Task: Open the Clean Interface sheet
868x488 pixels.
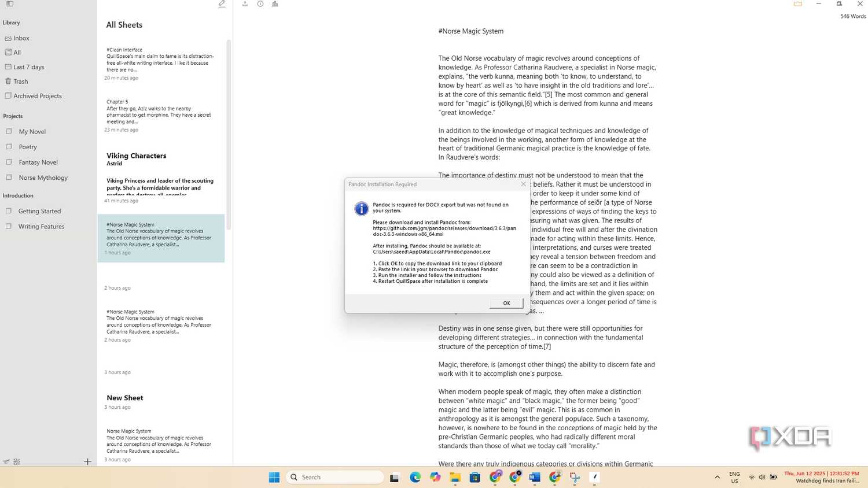Action: [161, 64]
